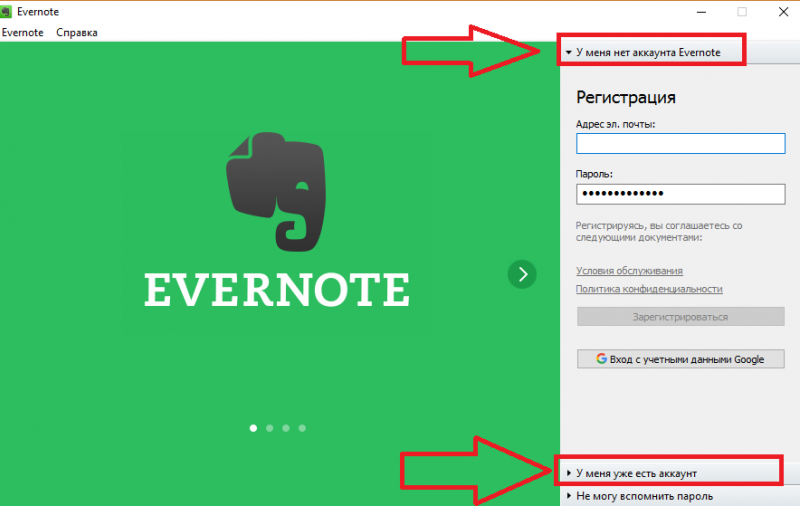This screenshot has height=506, width=800.
Task: Close the Evernote window
Action: point(784,12)
